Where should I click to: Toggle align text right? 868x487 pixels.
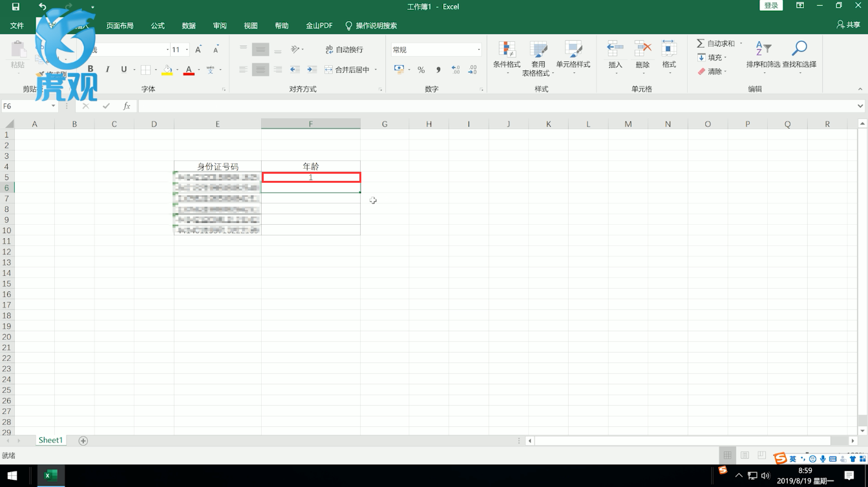coord(277,70)
